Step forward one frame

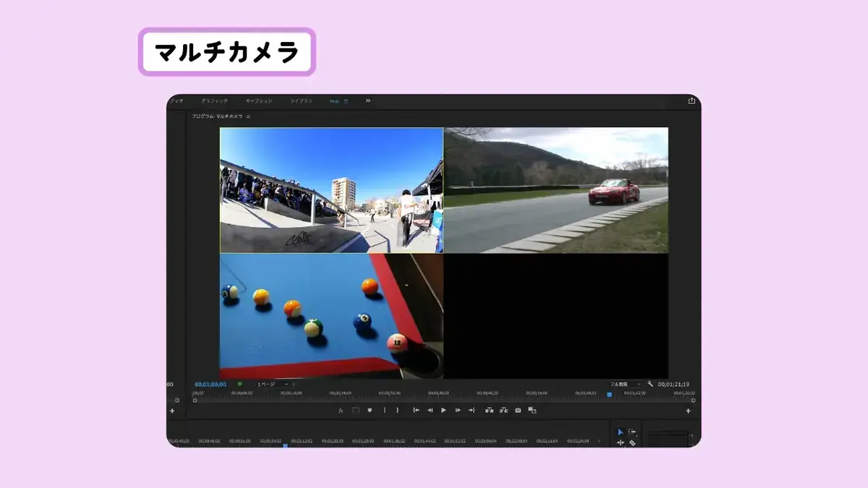[x=458, y=410]
